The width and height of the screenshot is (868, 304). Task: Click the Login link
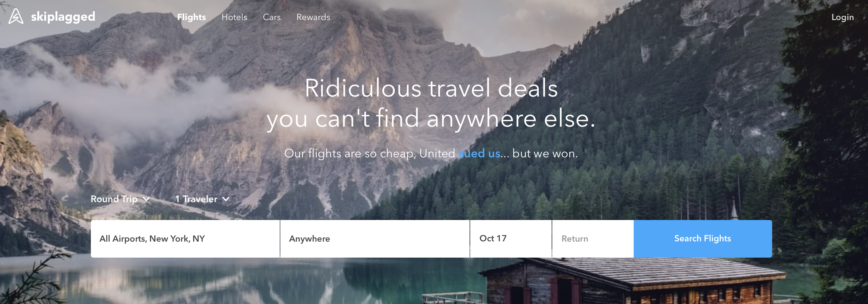coord(842,17)
